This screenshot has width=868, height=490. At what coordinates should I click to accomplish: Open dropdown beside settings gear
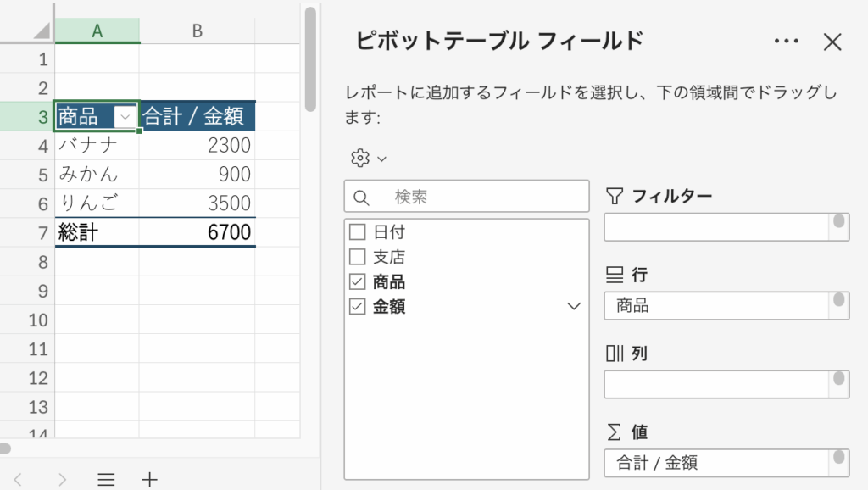tap(381, 159)
